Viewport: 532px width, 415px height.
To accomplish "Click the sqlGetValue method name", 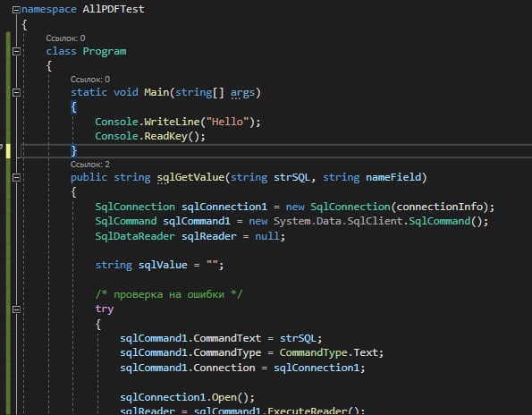I will [190, 177].
